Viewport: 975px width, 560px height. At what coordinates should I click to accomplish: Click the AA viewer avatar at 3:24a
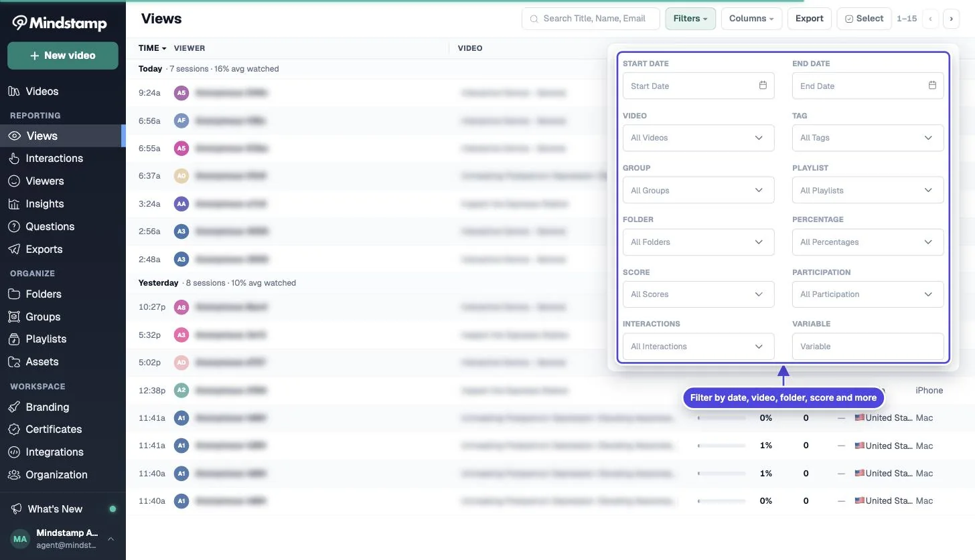tap(181, 203)
